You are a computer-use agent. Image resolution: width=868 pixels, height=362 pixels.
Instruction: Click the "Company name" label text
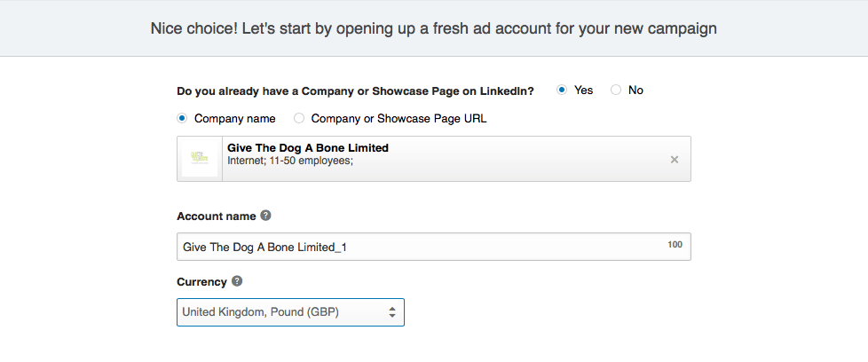[234, 119]
